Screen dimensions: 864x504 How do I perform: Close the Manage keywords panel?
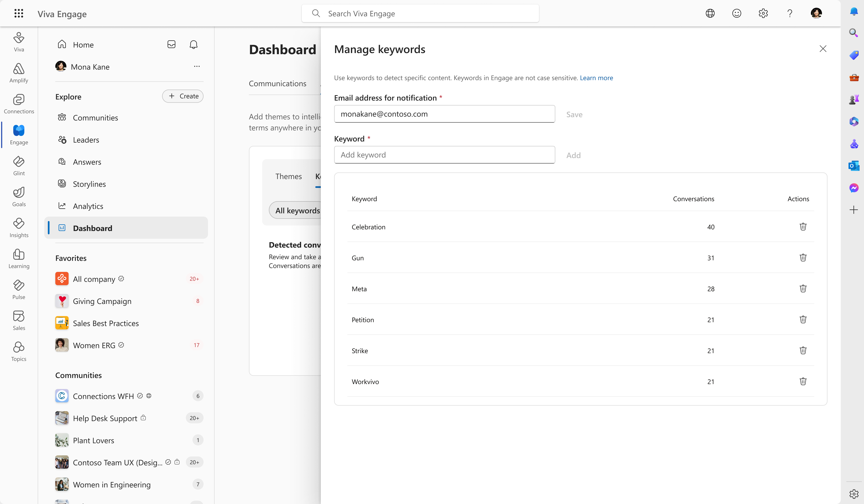pos(823,49)
